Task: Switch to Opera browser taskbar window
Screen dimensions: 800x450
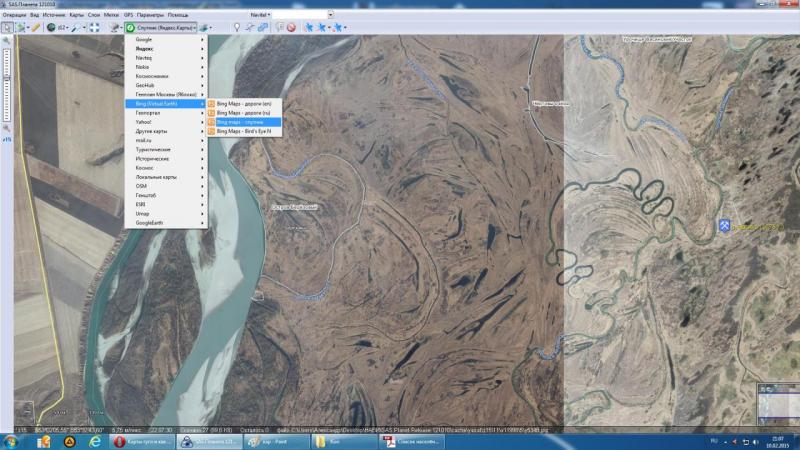Action: [142, 441]
